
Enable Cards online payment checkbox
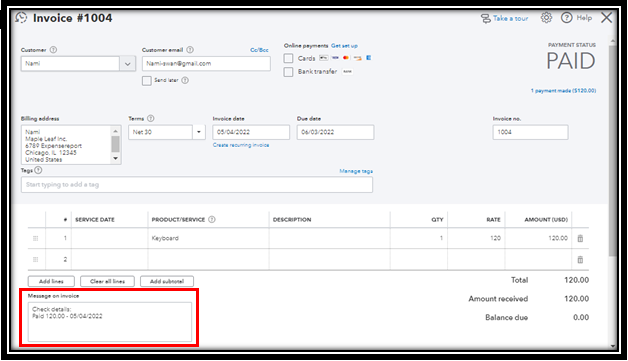pyautogui.click(x=288, y=58)
